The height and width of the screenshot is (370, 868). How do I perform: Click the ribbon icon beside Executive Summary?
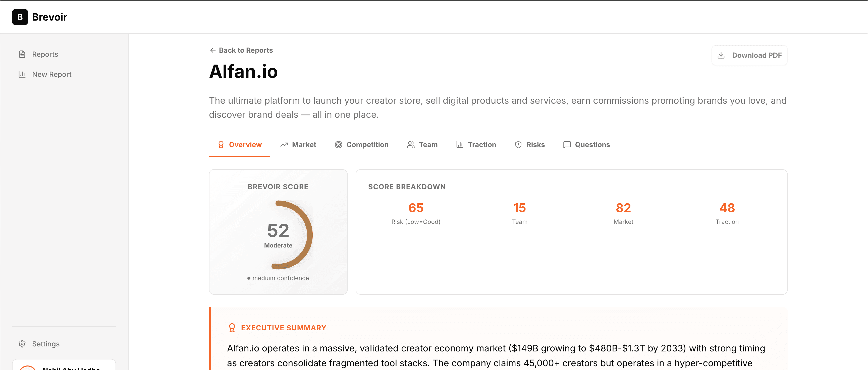[232, 327]
